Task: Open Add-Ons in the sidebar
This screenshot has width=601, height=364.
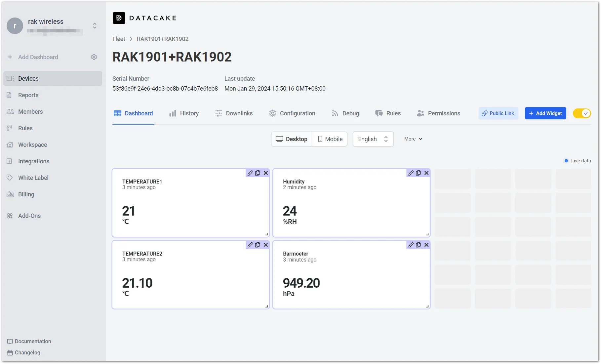Action: pyautogui.click(x=53, y=216)
